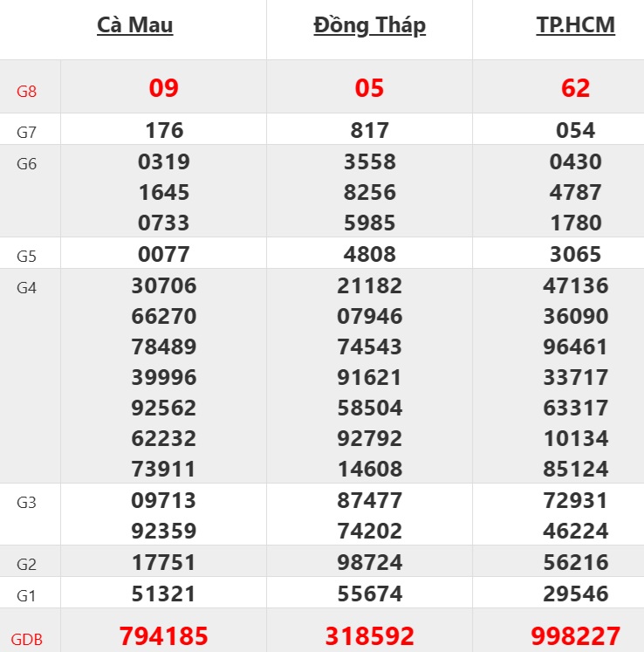The width and height of the screenshot is (644, 652).
Task: Click the G3 number 87477
Action: pyautogui.click(x=369, y=500)
